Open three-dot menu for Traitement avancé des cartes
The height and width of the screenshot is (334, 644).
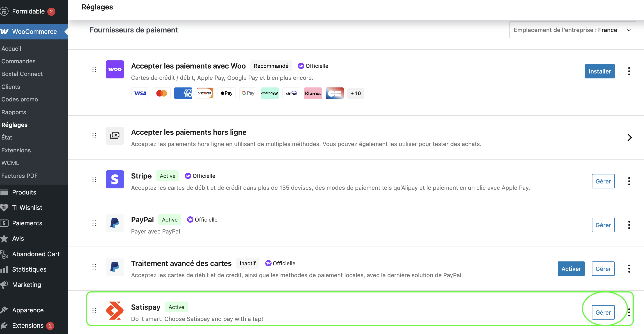629,269
